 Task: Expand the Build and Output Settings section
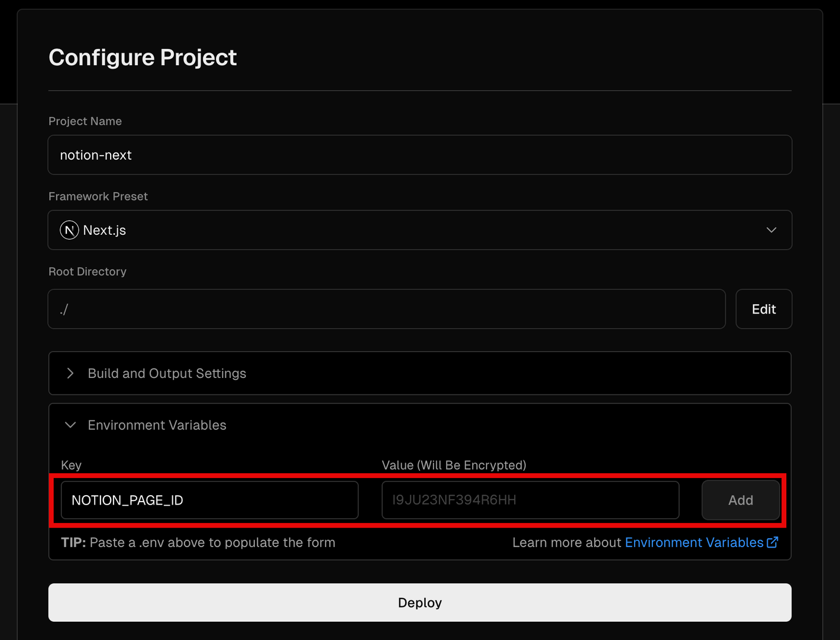click(420, 373)
